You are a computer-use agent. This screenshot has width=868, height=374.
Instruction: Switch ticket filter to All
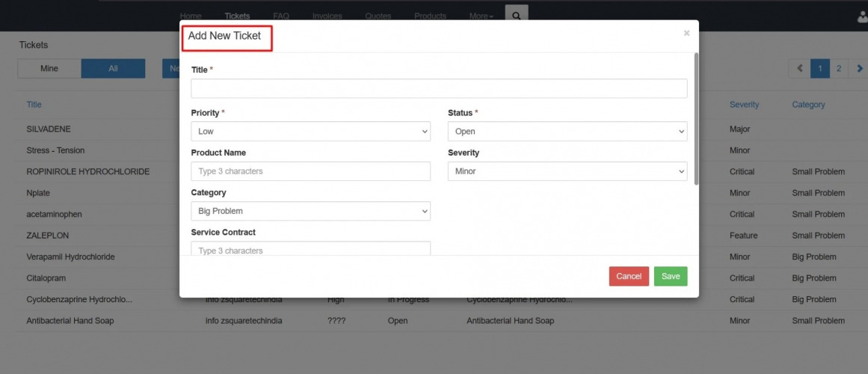114,69
